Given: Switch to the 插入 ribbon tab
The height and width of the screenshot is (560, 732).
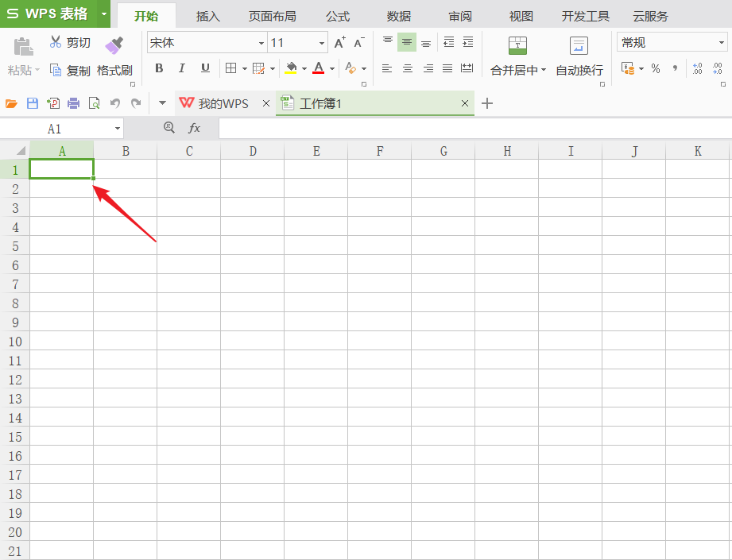Looking at the screenshot, I should (x=207, y=17).
